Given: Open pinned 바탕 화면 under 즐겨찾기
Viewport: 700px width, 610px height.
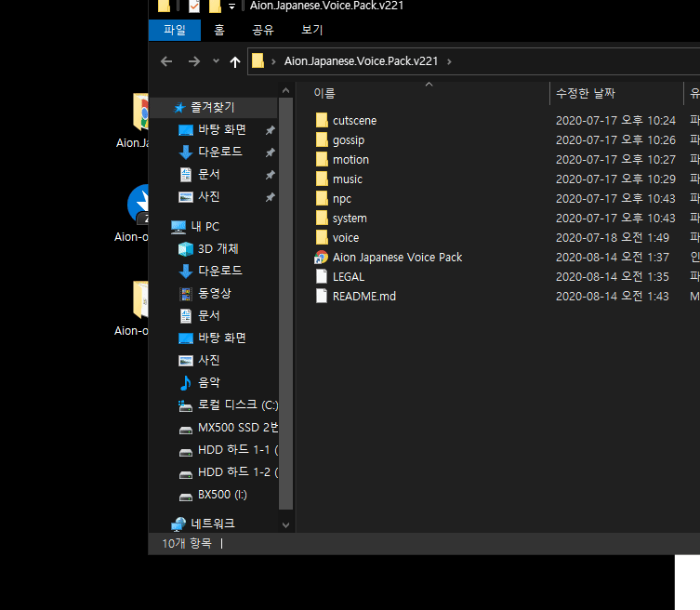Looking at the screenshot, I should 222,129.
